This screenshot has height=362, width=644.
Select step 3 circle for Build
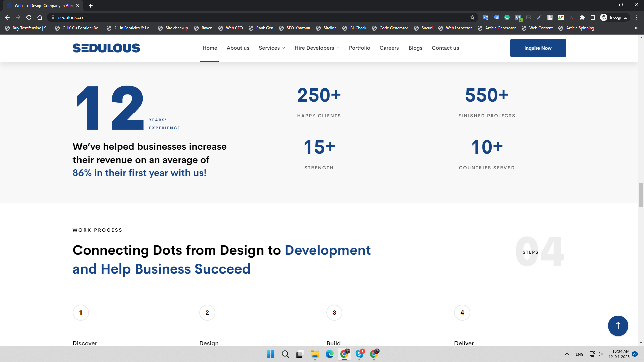point(334,313)
